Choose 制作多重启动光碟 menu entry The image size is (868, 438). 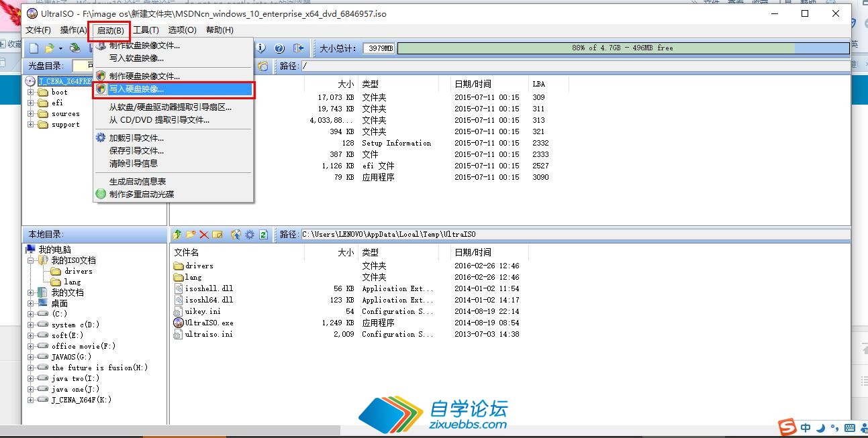pyautogui.click(x=173, y=194)
